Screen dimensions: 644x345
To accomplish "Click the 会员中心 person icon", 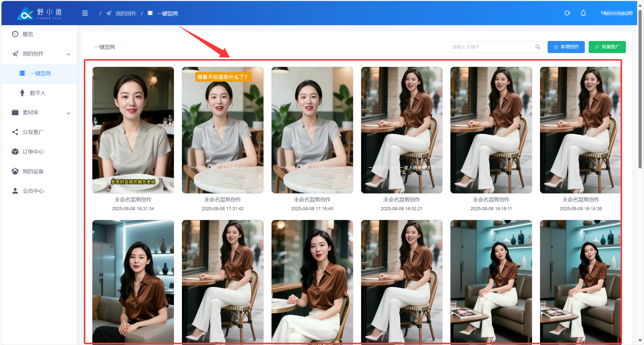I will pyautogui.click(x=15, y=191).
